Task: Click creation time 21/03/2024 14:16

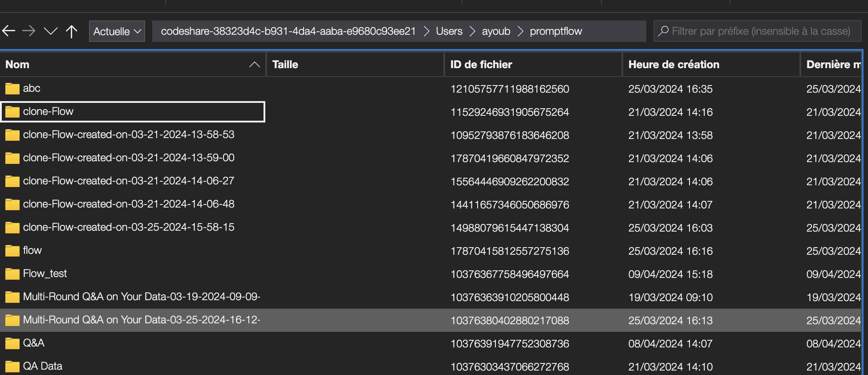Action: [670, 112]
